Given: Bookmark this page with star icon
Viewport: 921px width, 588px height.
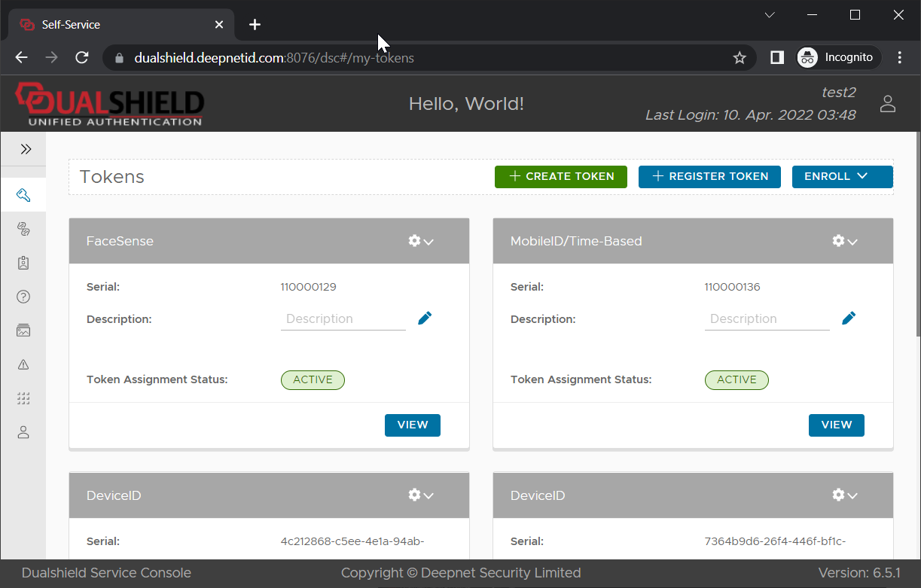Looking at the screenshot, I should (740, 58).
